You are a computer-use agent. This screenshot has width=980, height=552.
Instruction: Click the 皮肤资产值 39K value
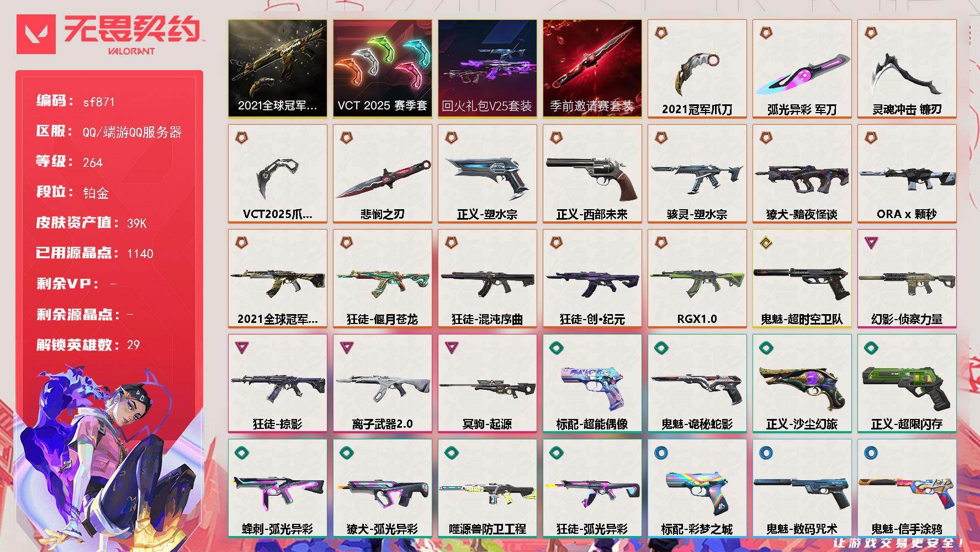(x=136, y=223)
